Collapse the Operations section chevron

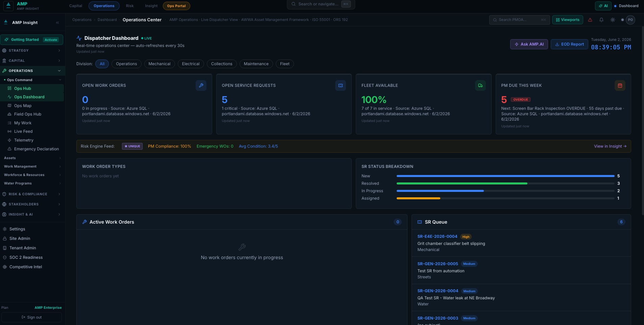[x=59, y=71]
